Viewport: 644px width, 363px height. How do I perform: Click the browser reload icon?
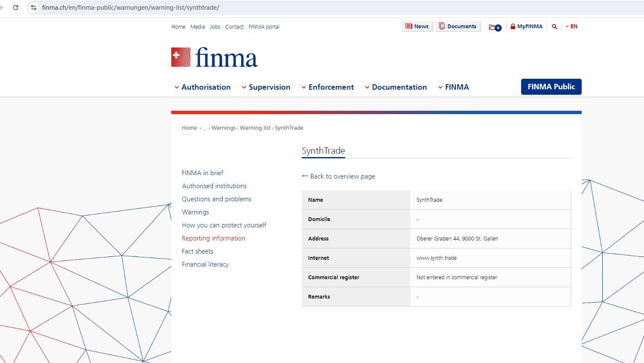(x=16, y=8)
